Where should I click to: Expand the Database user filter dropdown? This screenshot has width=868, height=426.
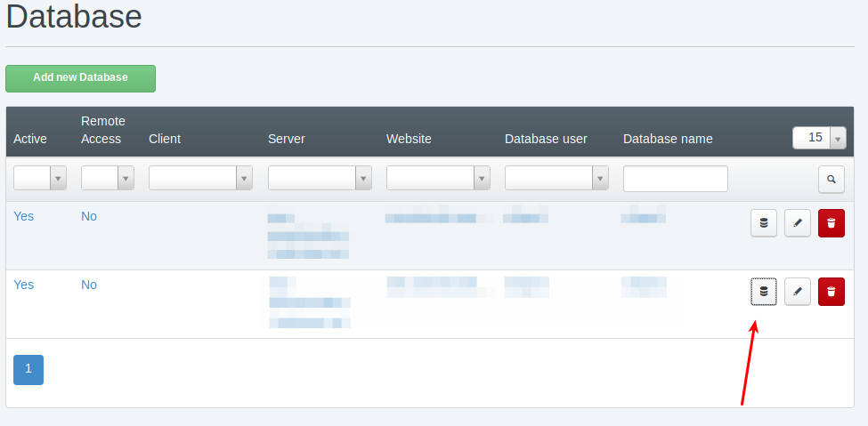click(556, 178)
